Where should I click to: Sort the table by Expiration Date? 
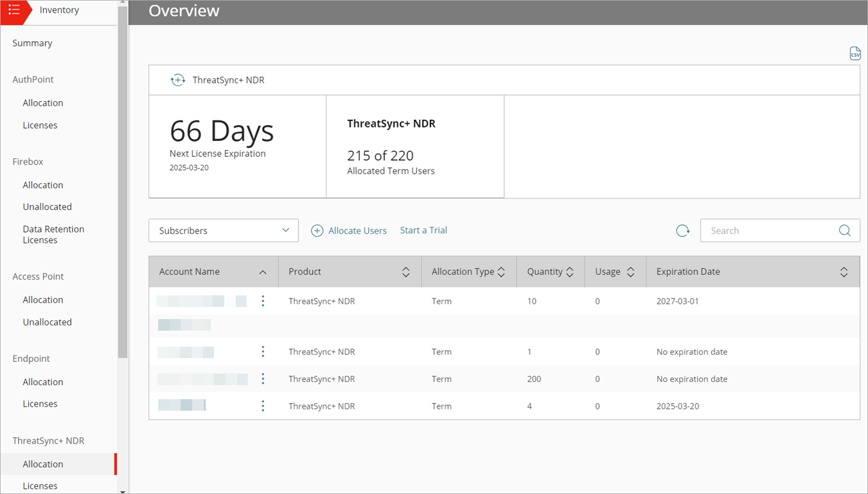point(844,271)
